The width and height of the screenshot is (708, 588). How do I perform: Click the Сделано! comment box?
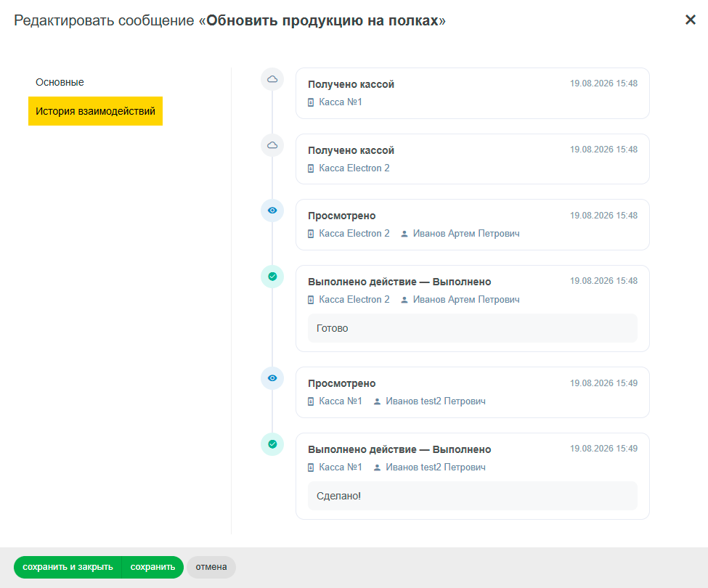(472, 496)
